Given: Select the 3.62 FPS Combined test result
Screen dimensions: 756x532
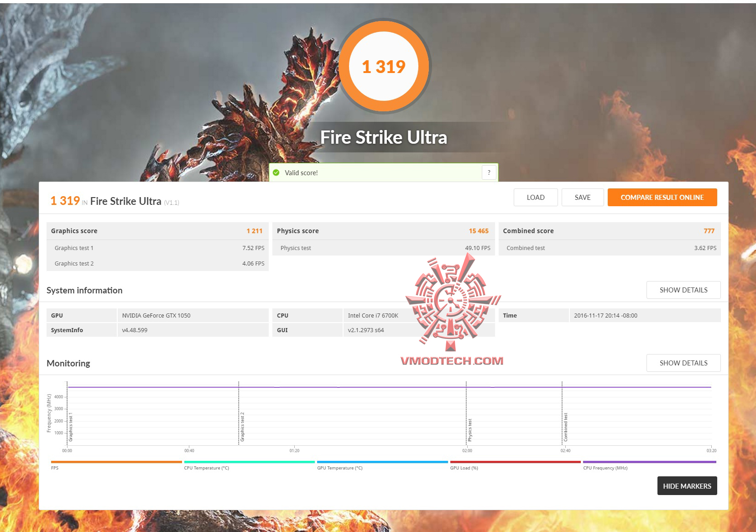Looking at the screenshot, I should pyautogui.click(x=705, y=248).
